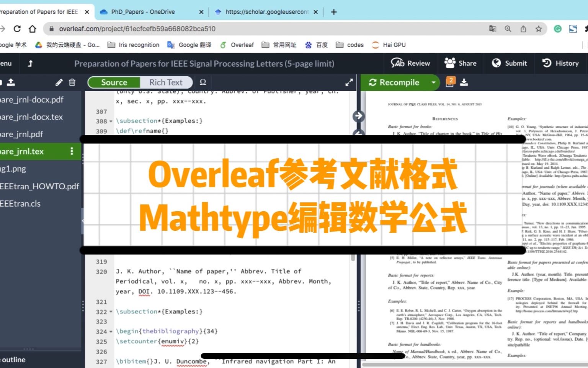Download the compiled PDF
Image resolution: width=588 pixels, height=368 pixels.
464,82
